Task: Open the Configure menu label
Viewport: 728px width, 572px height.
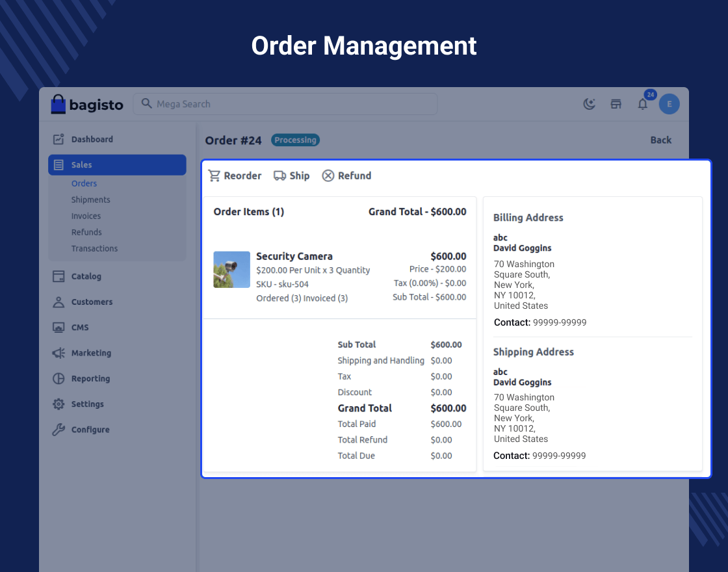Action: click(90, 430)
